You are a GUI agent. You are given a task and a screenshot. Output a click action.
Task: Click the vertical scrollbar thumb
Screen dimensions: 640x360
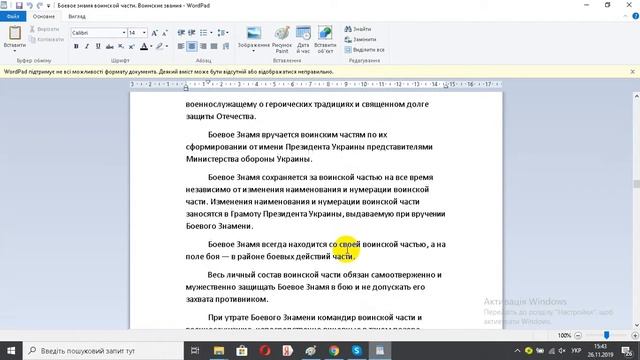(636, 184)
